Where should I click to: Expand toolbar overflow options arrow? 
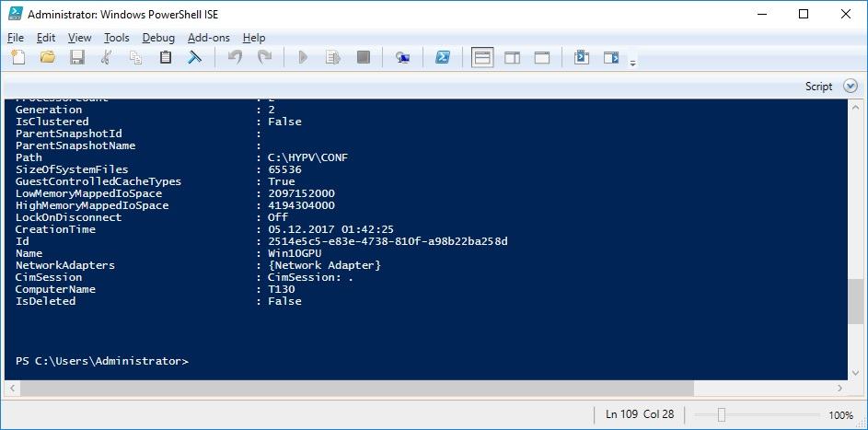point(632,64)
